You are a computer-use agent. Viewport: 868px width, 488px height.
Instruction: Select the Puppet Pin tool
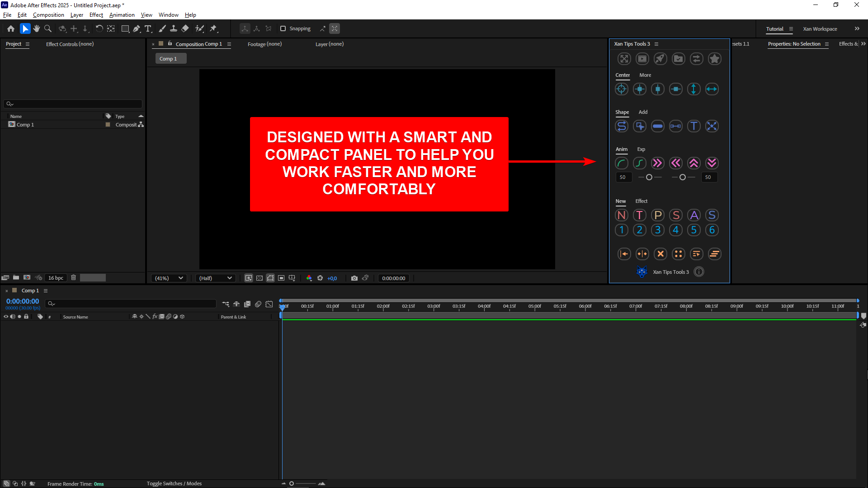(x=213, y=28)
